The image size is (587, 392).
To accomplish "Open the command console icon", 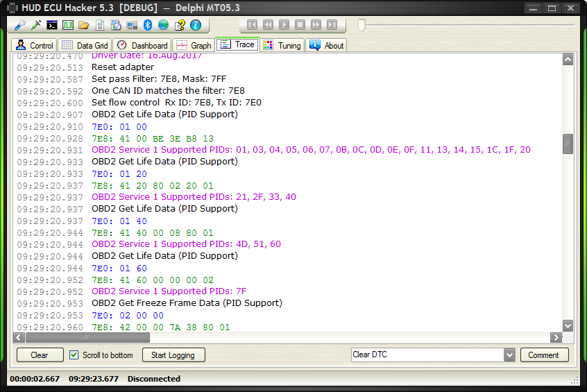I will tap(52, 25).
